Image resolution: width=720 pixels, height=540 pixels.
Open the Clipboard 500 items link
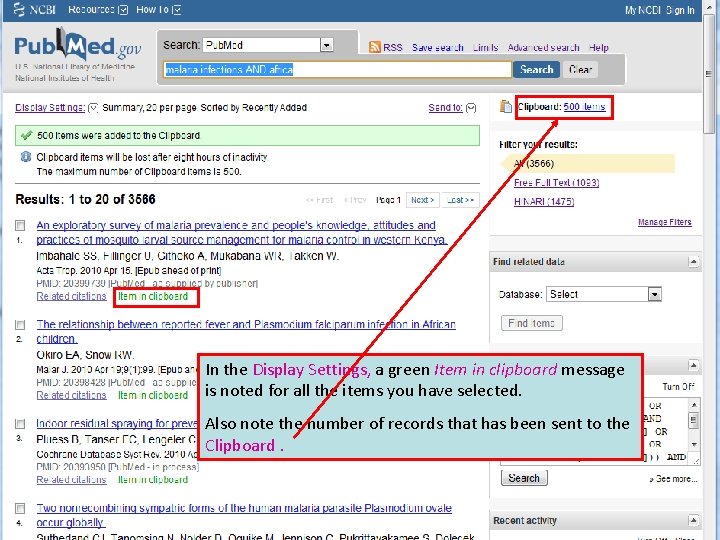click(x=585, y=107)
